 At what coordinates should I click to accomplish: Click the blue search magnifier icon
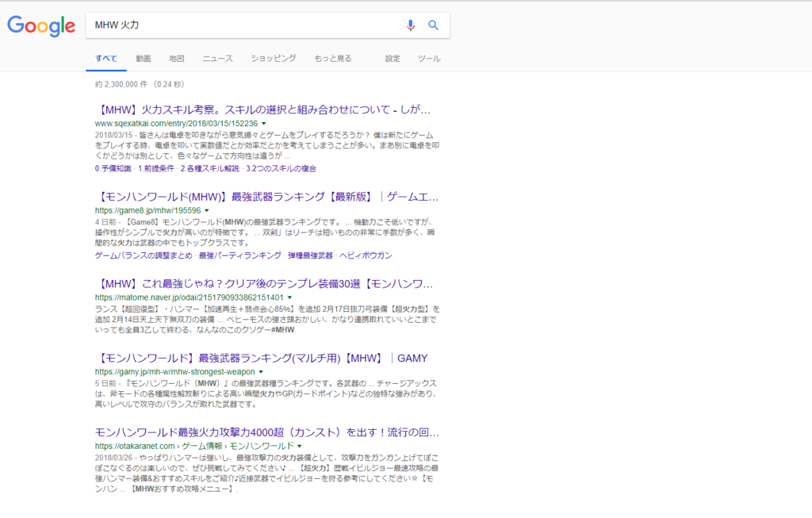[434, 25]
